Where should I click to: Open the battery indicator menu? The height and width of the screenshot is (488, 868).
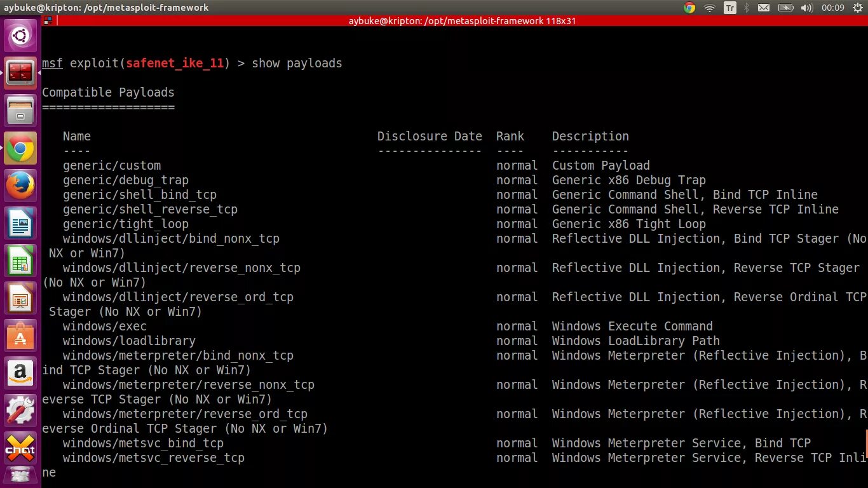[x=785, y=8]
